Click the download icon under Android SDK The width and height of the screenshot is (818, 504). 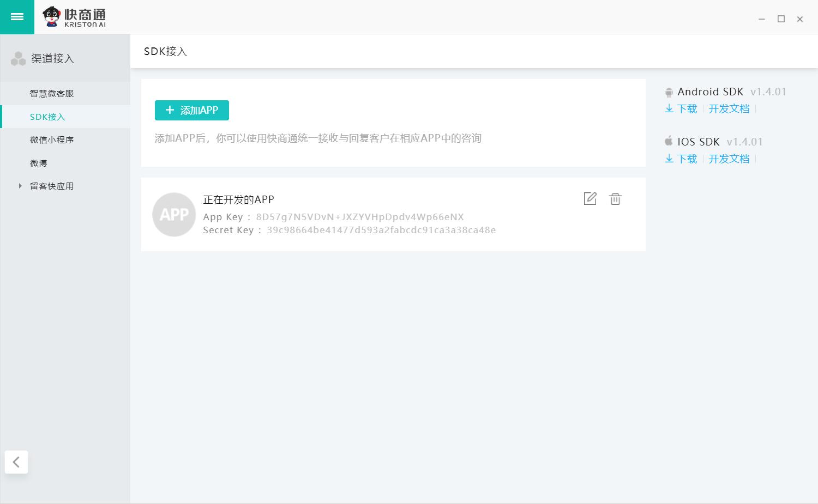tap(669, 108)
